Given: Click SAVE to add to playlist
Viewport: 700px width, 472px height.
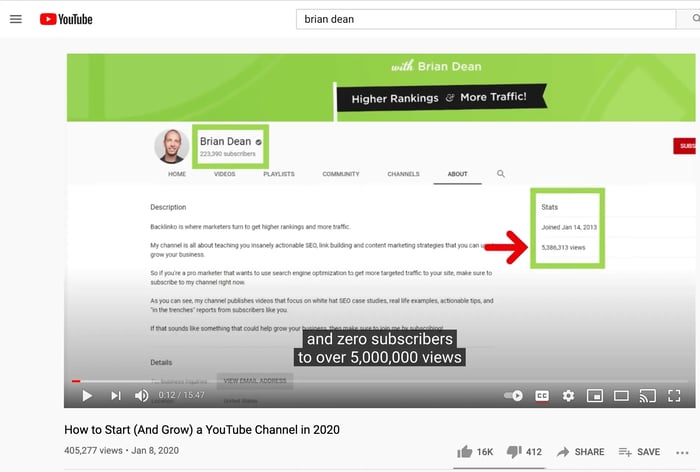Looking at the screenshot, I should click(639, 452).
